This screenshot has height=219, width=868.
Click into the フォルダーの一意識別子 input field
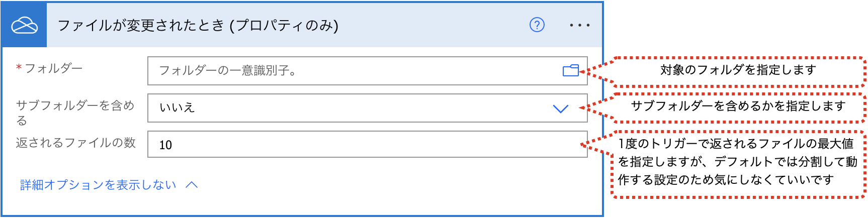pyautogui.click(x=368, y=71)
